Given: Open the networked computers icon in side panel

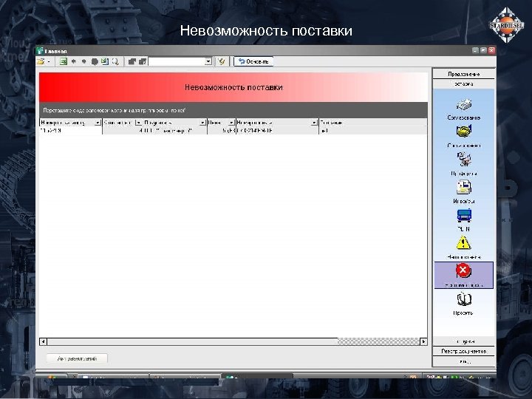Looking at the screenshot, I should point(464,159).
